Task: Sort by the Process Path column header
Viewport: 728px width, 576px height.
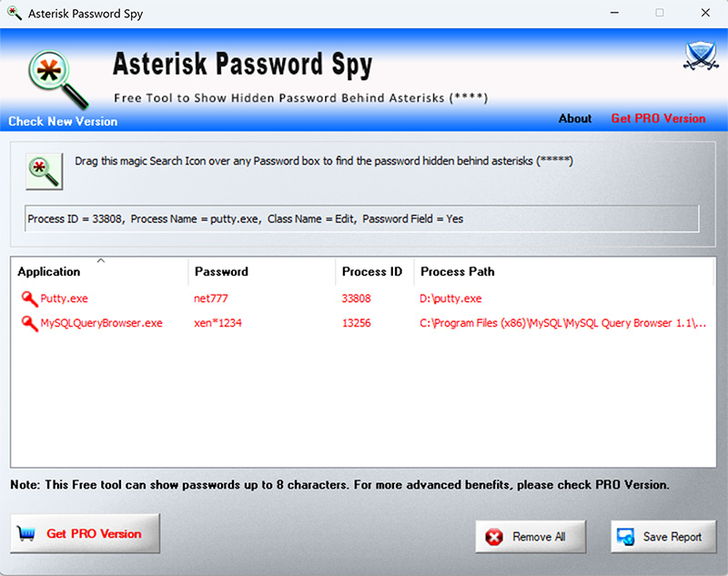Action: point(563,271)
